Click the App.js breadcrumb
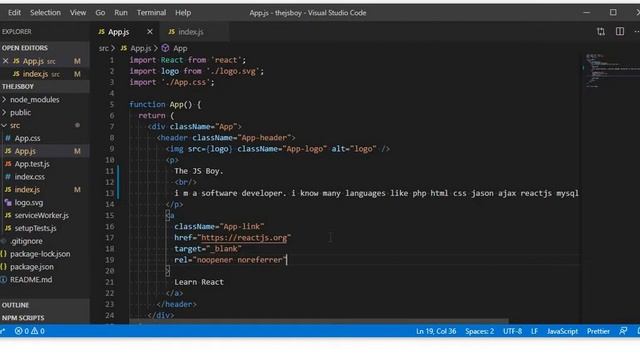Viewport: 640px width, 360px height. coord(136,48)
